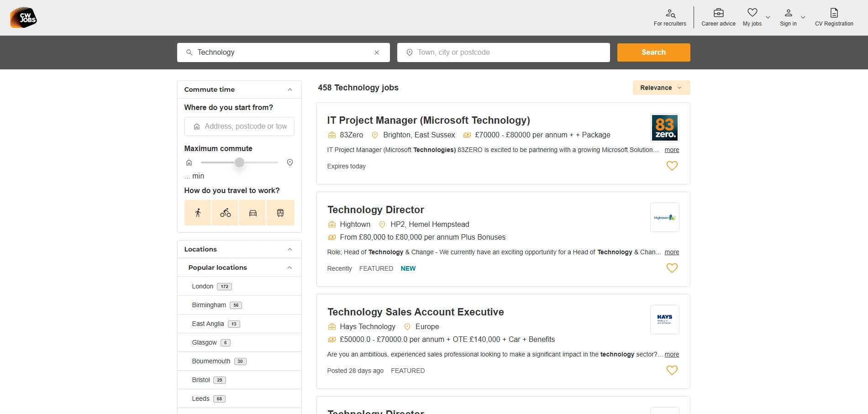This screenshot has height=414, width=868.
Task: Click the orange Search button
Action: pyautogui.click(x=653, y=52)
